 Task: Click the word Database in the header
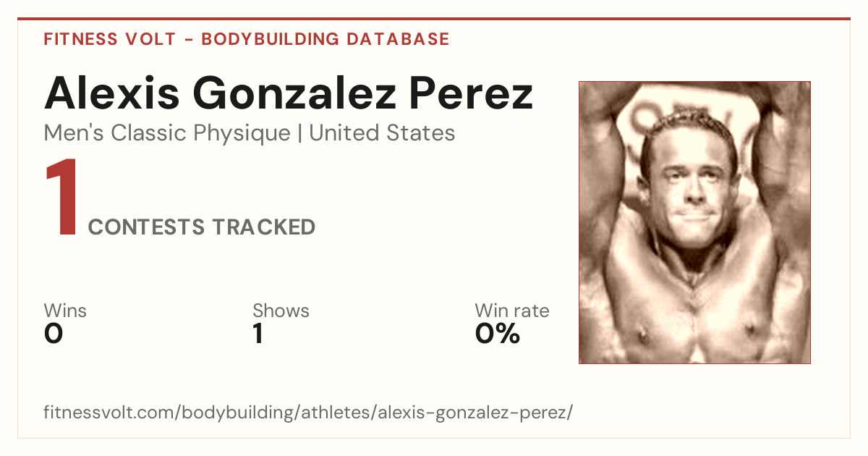399,39
